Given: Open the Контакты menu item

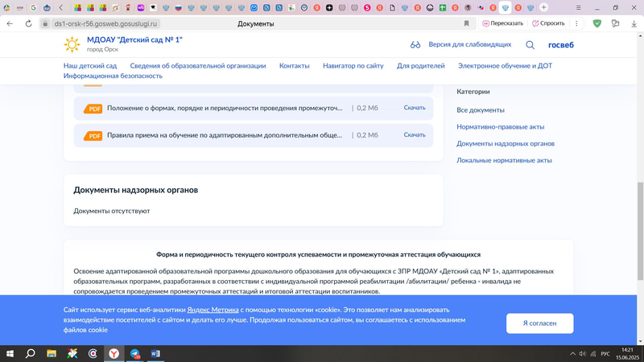Looking at the screenshot, I should tap(294, 66).
